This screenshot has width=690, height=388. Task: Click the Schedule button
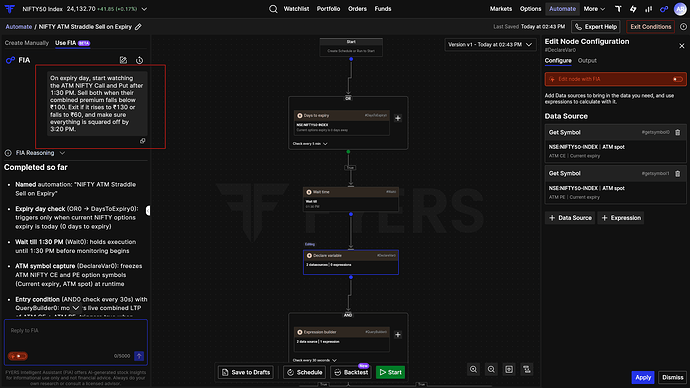(x=305, y=372)
